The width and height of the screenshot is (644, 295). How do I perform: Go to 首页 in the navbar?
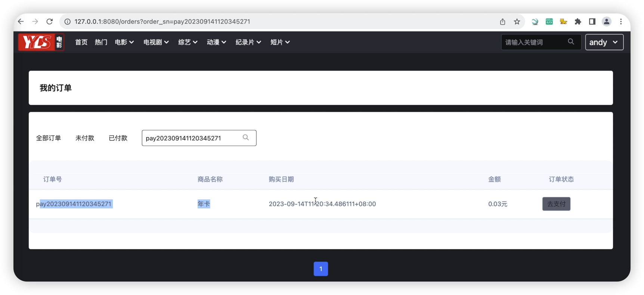click(x=81, y=42)
